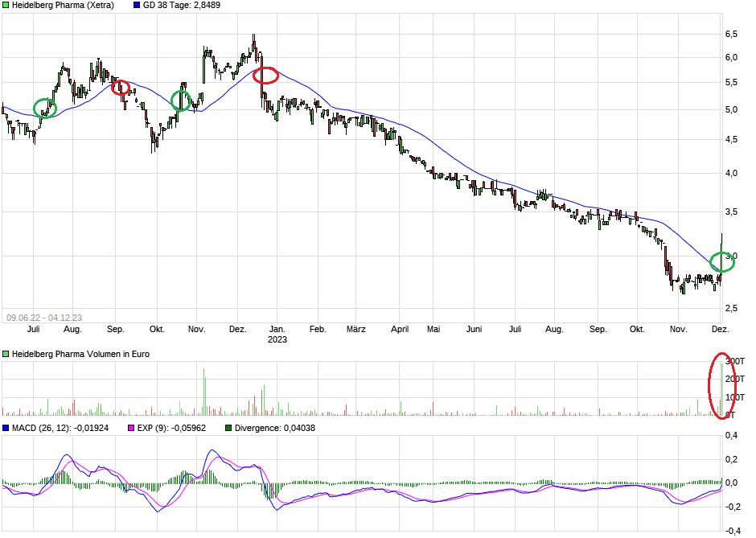Screen dimensions: 756x538
Task: Click the green circle annotation in July 2022
Action: (x=47, y=106)
